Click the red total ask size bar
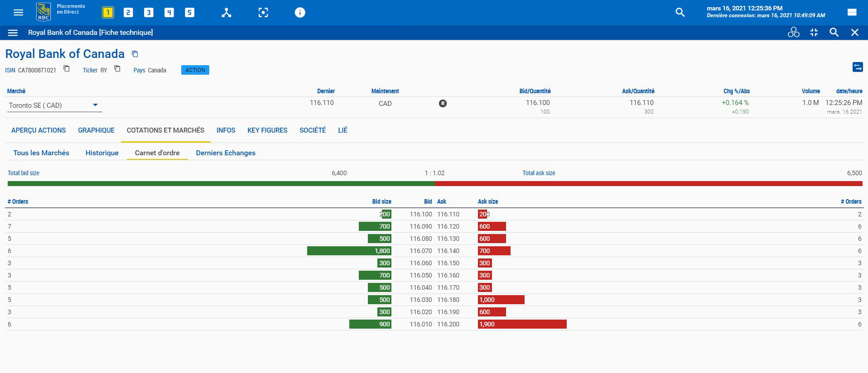868x373 pixels. (x=649, y=184)
